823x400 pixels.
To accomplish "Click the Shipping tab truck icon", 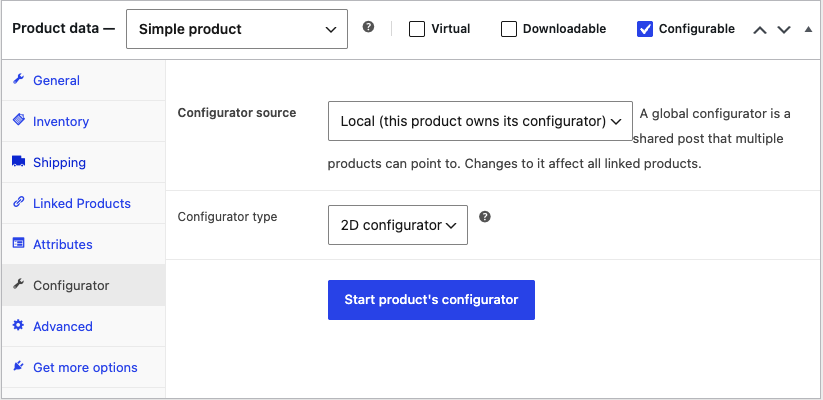I will coord(18,162).
